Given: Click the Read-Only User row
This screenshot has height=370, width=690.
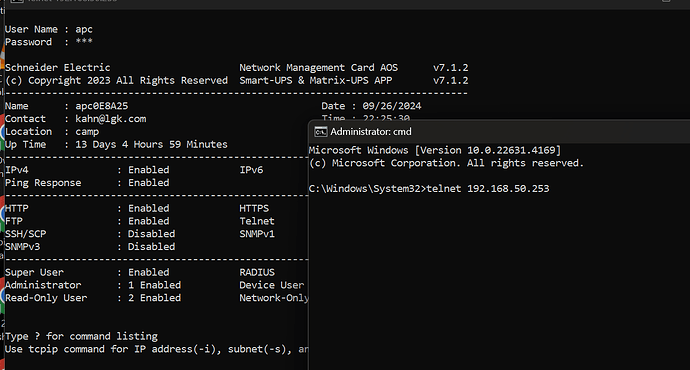Looking at the screenshot, I should coord(93,298).
